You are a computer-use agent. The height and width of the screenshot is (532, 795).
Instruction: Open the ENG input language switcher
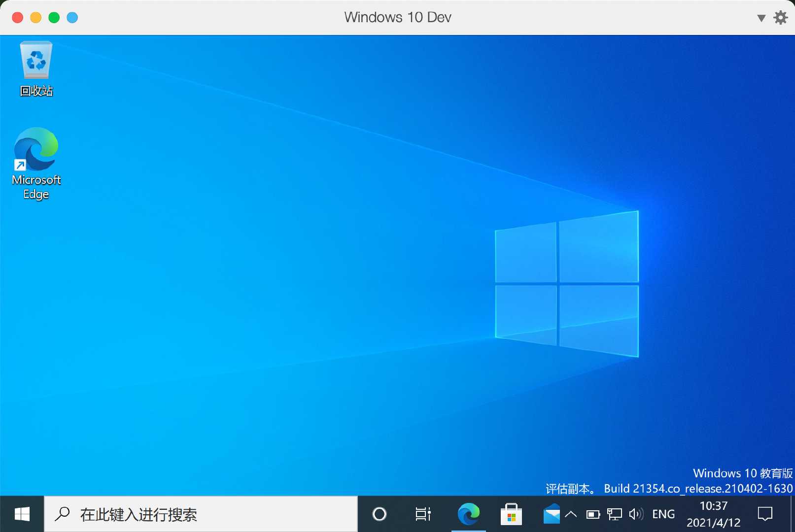[663, 514]
